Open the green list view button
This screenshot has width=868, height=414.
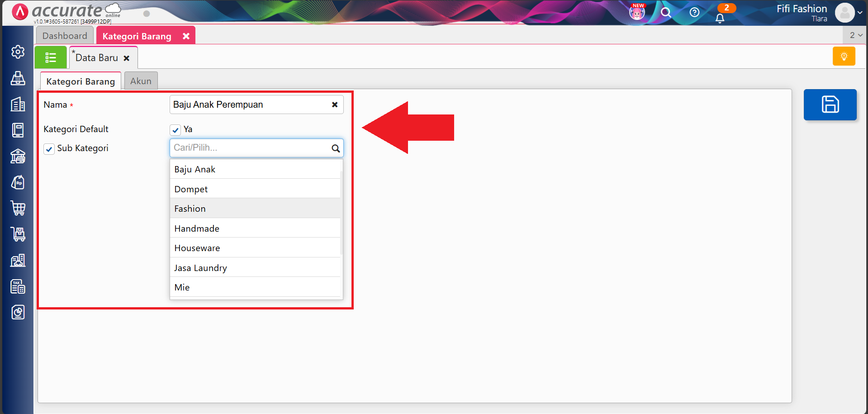51,57
